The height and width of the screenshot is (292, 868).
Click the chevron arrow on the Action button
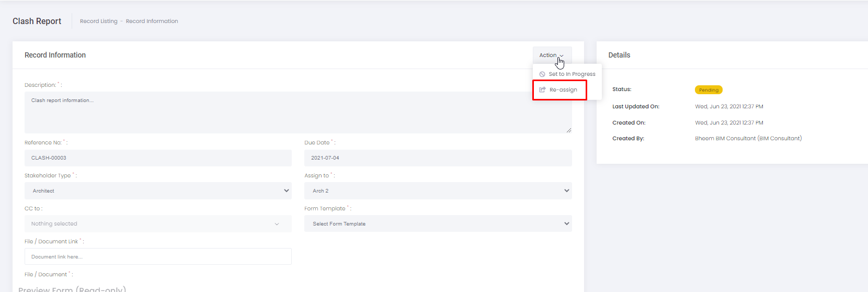click(562, 55)
